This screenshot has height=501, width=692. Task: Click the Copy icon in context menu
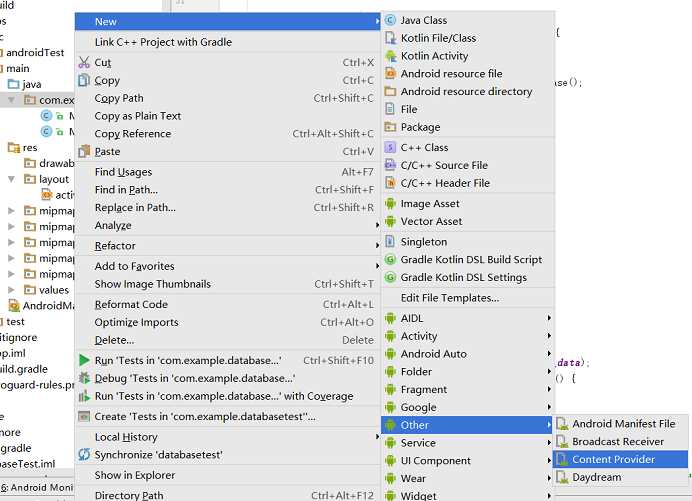tap(84, 80)
